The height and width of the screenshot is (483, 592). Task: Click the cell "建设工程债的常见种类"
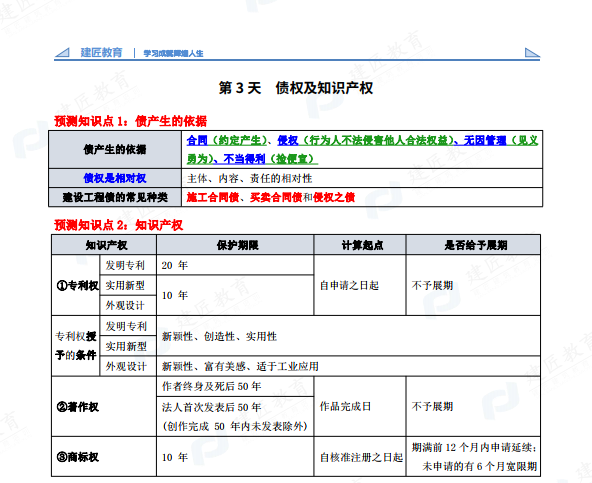point(115,197)
